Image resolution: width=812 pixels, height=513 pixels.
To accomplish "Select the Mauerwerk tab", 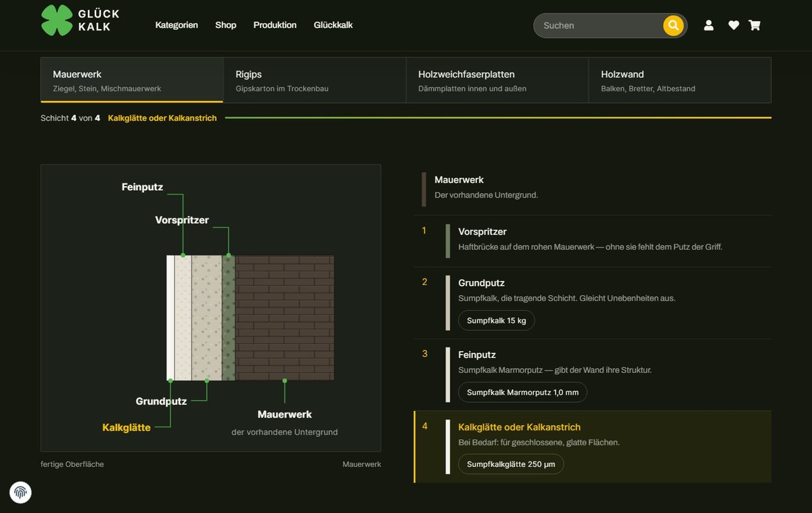I will pyautogui.click(x=132, y=80).
